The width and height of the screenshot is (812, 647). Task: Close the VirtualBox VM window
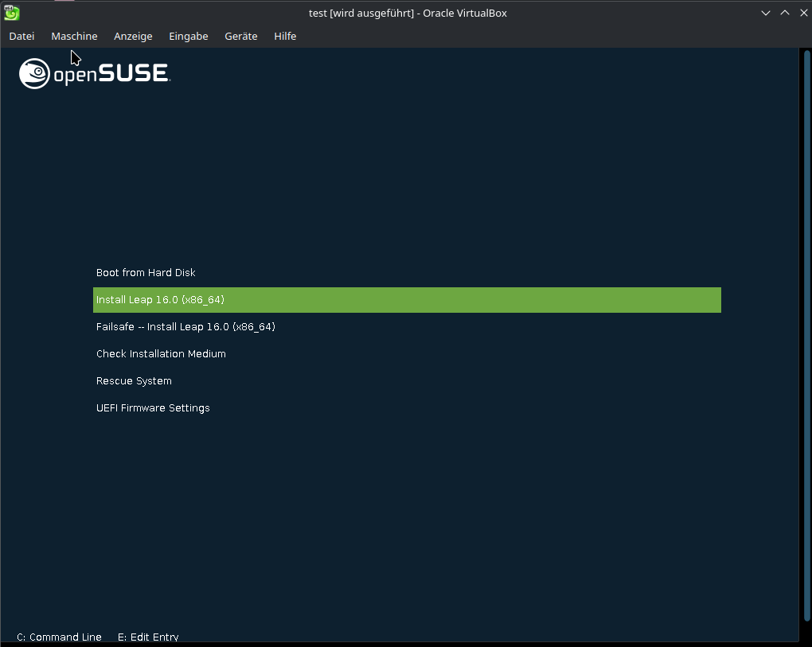pos(802,13)
